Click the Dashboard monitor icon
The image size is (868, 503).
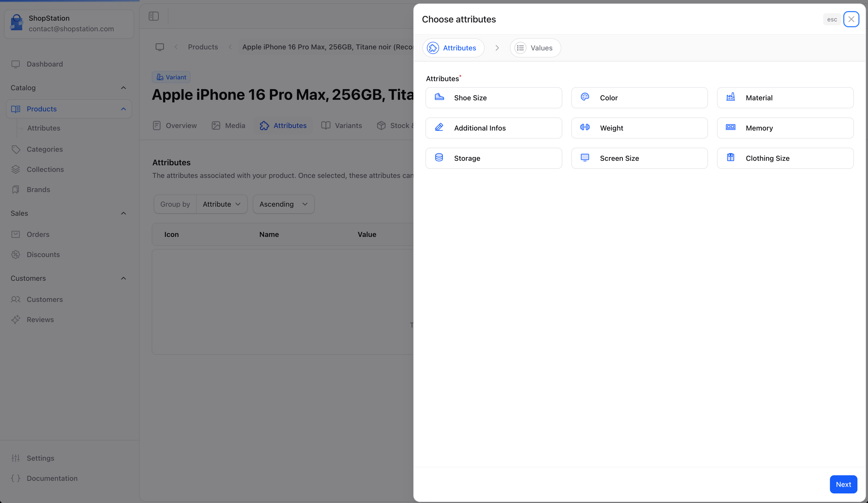(15, 64)
